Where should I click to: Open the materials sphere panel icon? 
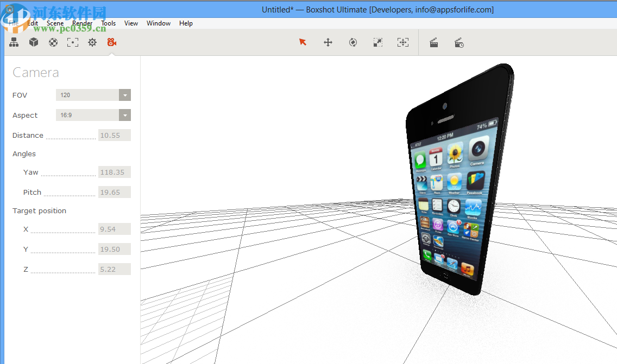pos(53,42)
